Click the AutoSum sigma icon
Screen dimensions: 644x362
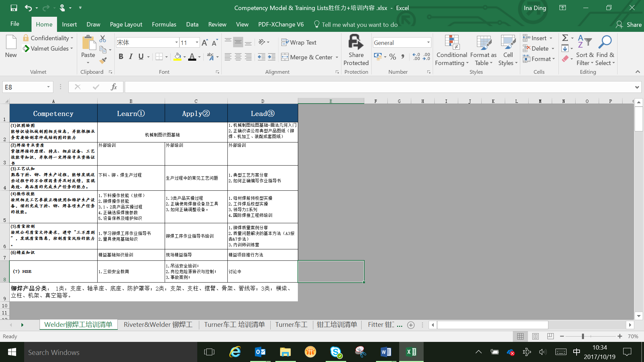pos(565,38)
